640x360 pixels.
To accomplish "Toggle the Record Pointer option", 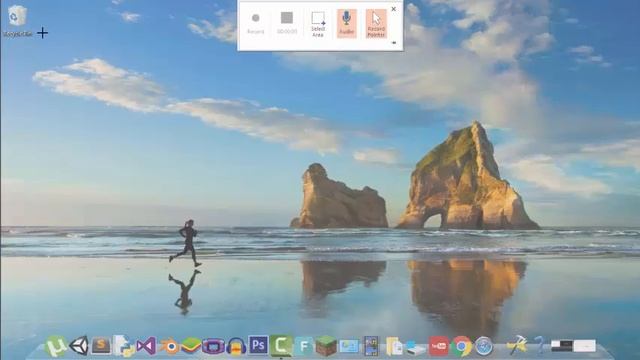I will point(376,24).
